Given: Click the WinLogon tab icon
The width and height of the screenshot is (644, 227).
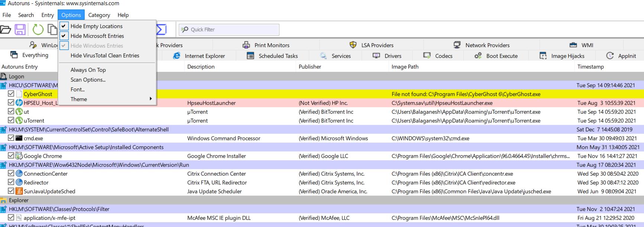Looking at the screenshot, I should (x=33, y=45).
